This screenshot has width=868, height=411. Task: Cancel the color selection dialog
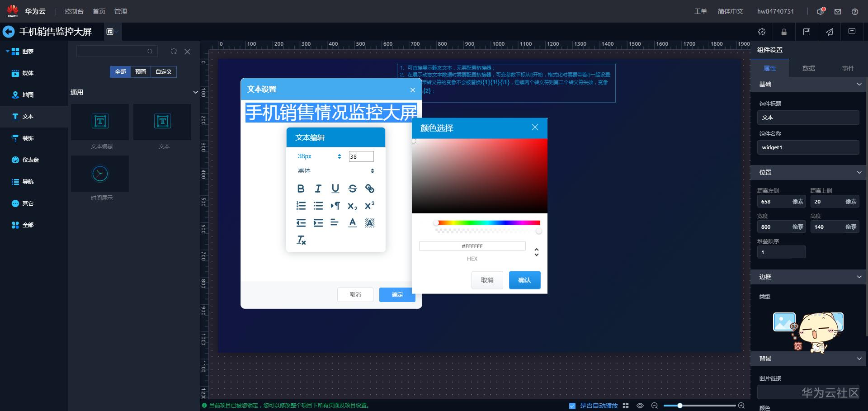pyautogui.click(x=487, y=280)
